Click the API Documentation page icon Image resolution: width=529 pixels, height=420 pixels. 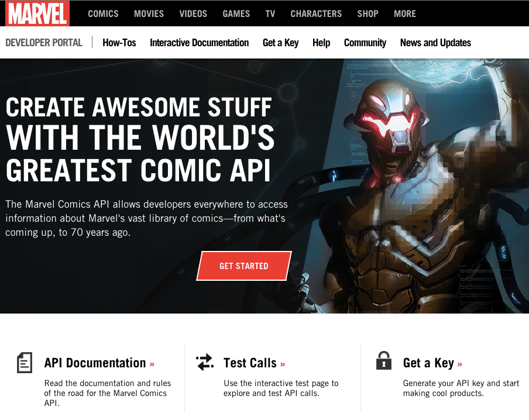point(25,363)
